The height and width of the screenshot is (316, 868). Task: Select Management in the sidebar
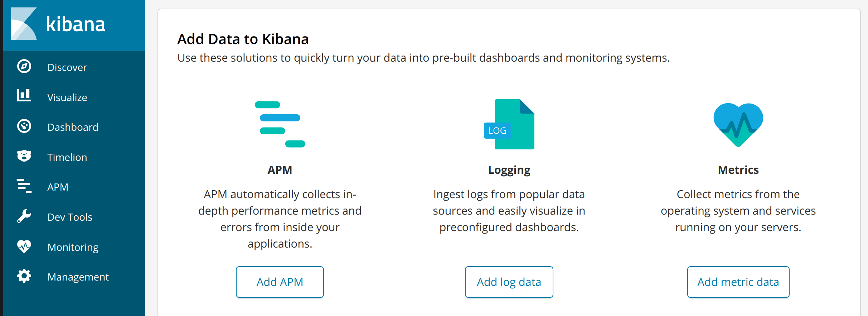78,276
